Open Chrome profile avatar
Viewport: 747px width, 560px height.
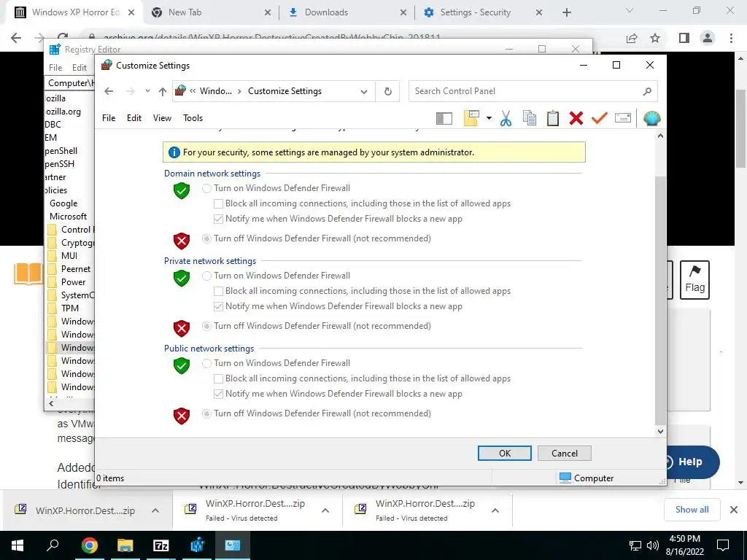(708, 38)
